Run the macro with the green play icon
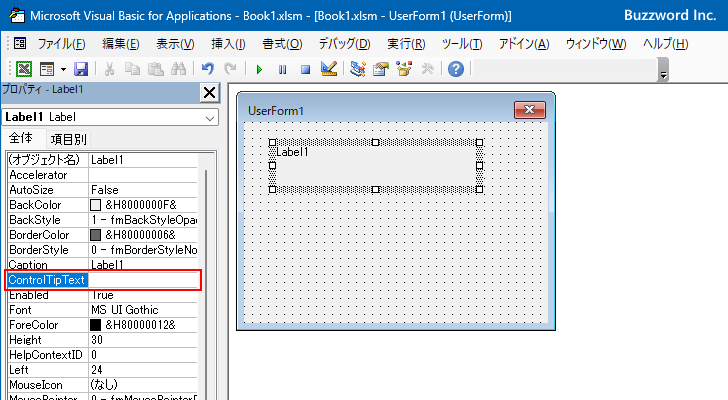Viewport: 728px width, 400px height. pyautogui.click(x=259, y=70)
